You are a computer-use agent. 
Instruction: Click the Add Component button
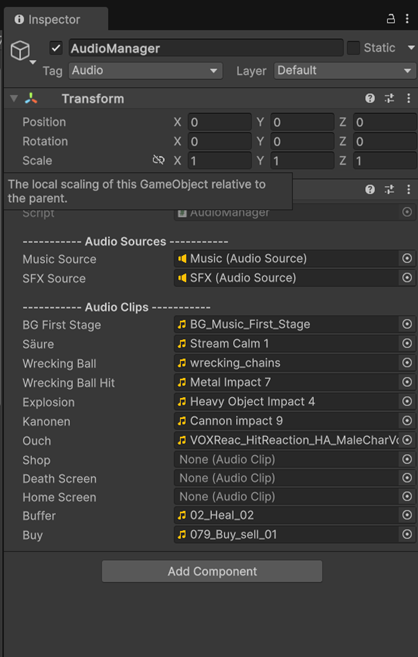click(212, 572)
